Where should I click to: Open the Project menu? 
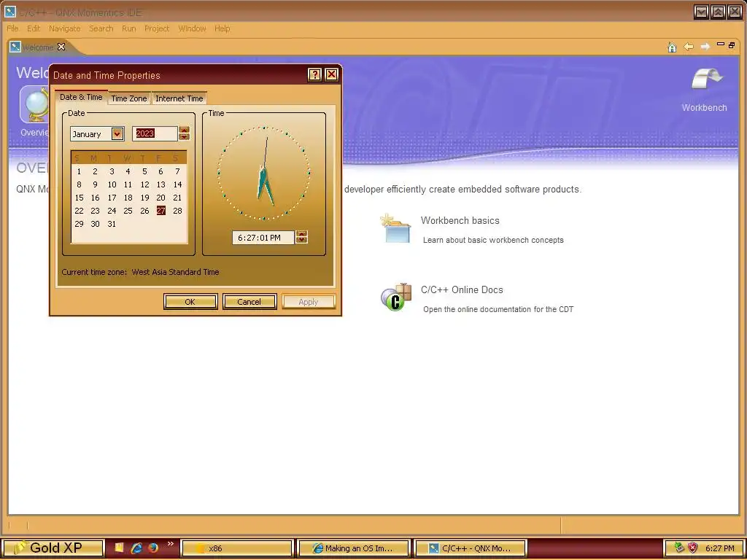(x=157, y=28)
